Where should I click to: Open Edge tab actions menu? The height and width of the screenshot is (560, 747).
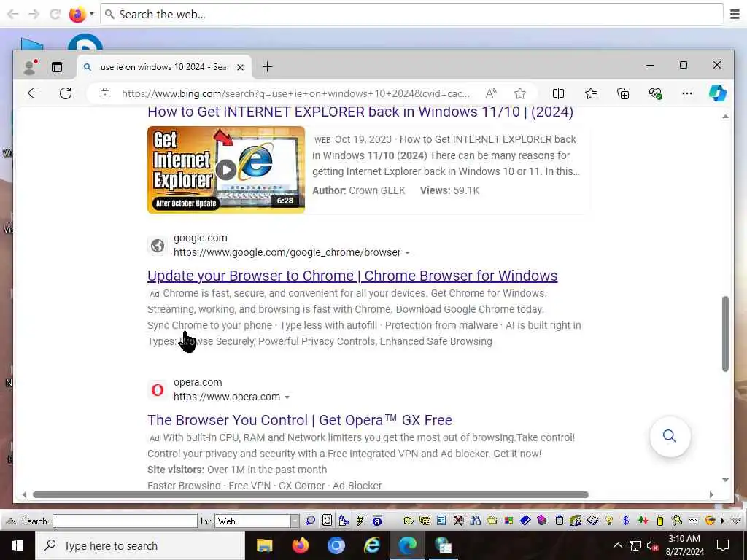[57, 67]
